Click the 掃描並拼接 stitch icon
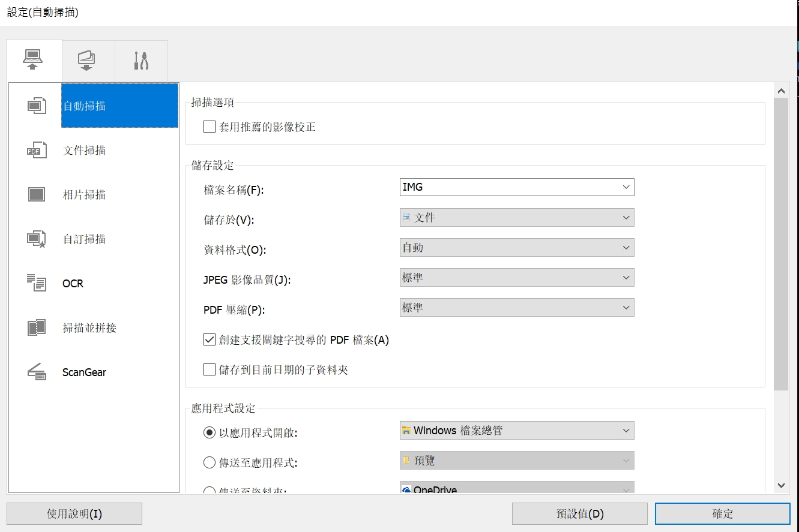The image size is (799, 532). pyautogui.click(x=37, y=327)
